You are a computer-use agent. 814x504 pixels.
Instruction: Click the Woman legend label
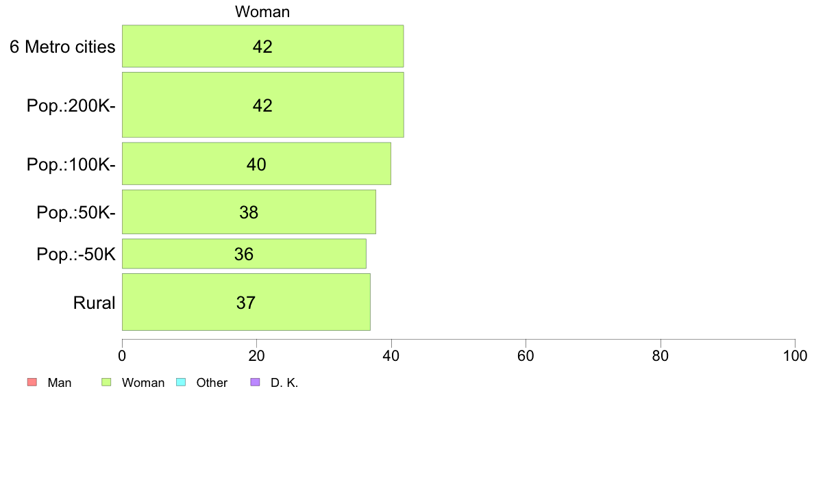pyautogui.click(x=143, y=383)
